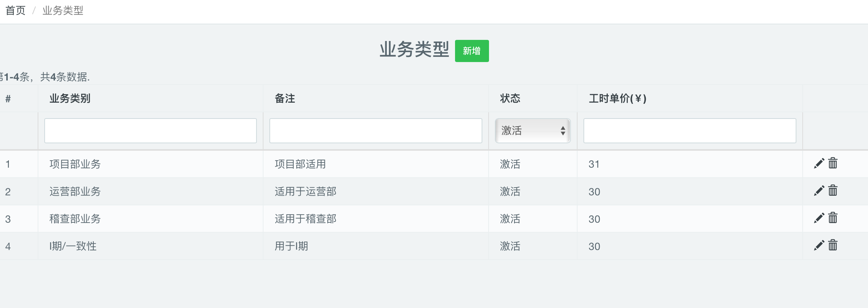Viewport: 868px width, 308px height.
Task: Delete the 项目部业务 row with trash icon
Action: click(x=833, y=163)
